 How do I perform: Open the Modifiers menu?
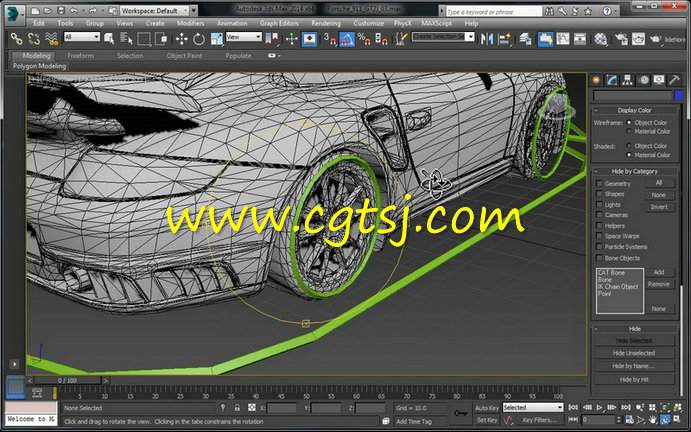190,23
